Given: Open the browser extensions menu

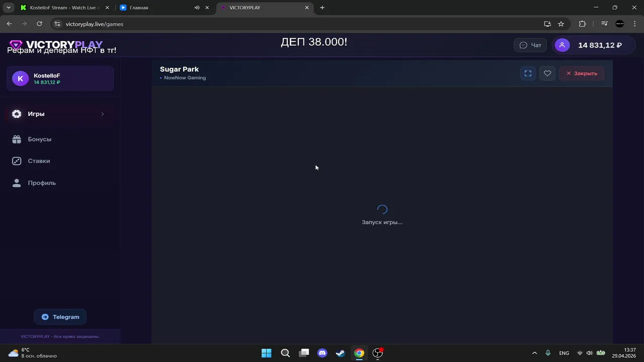Looking at the screenshot, I should [x=582, y=24].
